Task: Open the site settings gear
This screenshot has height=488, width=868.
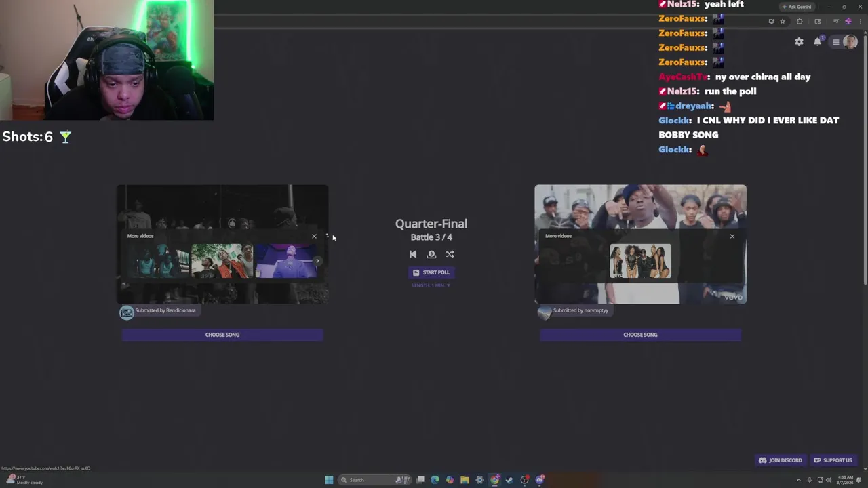Action: (799, 42)
